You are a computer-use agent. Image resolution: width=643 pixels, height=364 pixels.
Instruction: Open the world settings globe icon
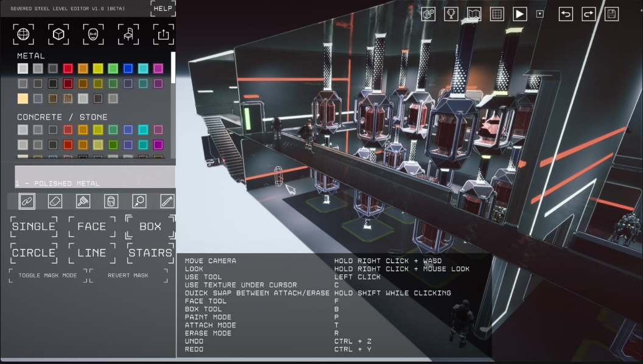[23, 34]
